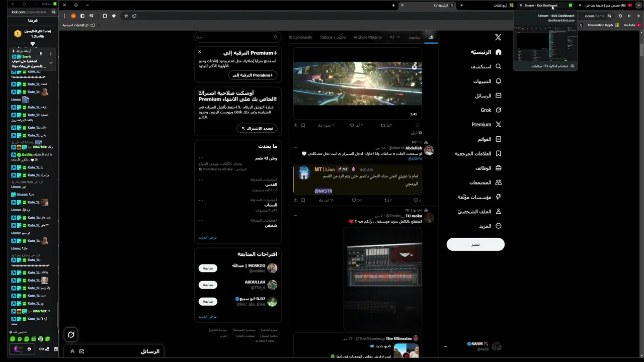Follow ABDULLAH @TTi6_6 suggestion
This screenshot has height=362, width=644.
pyautogui.click(x=208, y=285)
